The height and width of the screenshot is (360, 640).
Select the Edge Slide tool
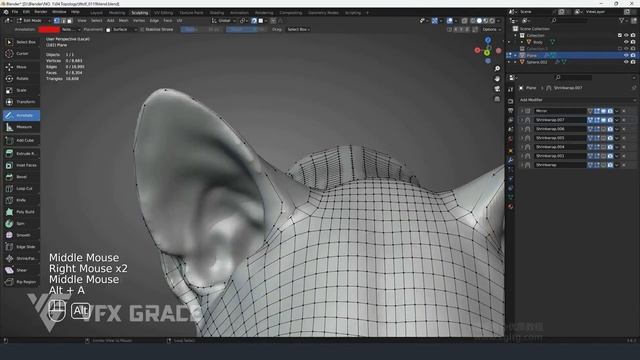pos(22,247)
